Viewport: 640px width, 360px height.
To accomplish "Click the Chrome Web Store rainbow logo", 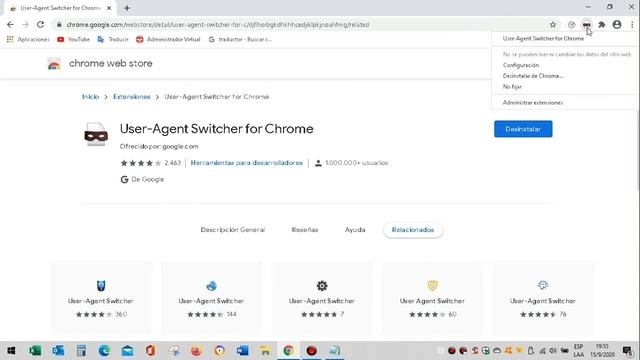I will click(54, 64).
